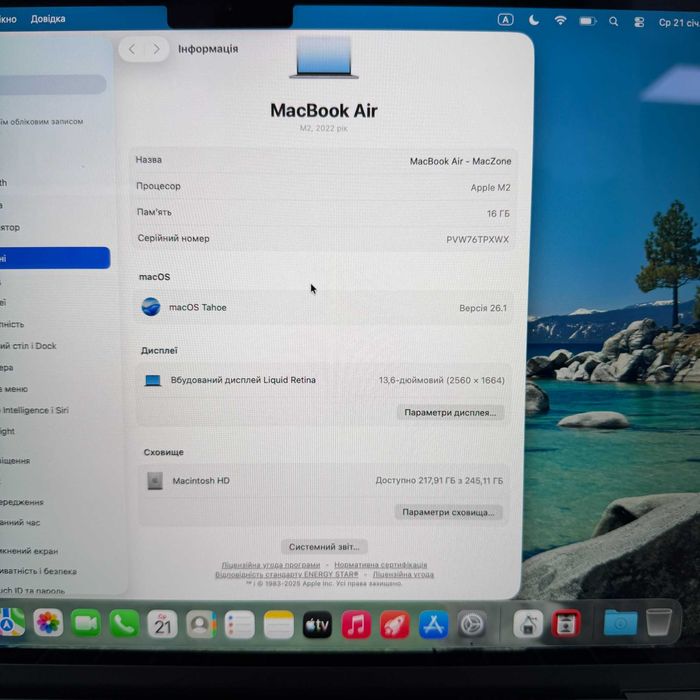Screen dimensions: 700x700
Task: Open the Довідка menu
Action: tap(48, 19)
